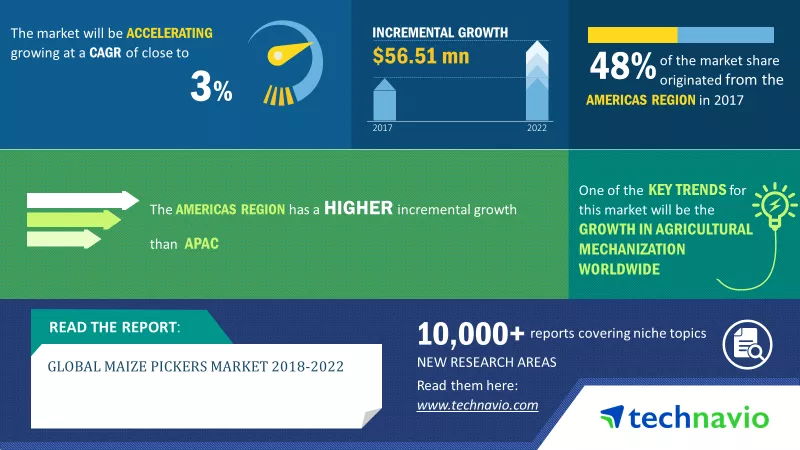Image resolution: width=800 pixels, height=450 pixels.
Task: Click the $56.51 mn incremental growth value
Action: click(420, 56)
